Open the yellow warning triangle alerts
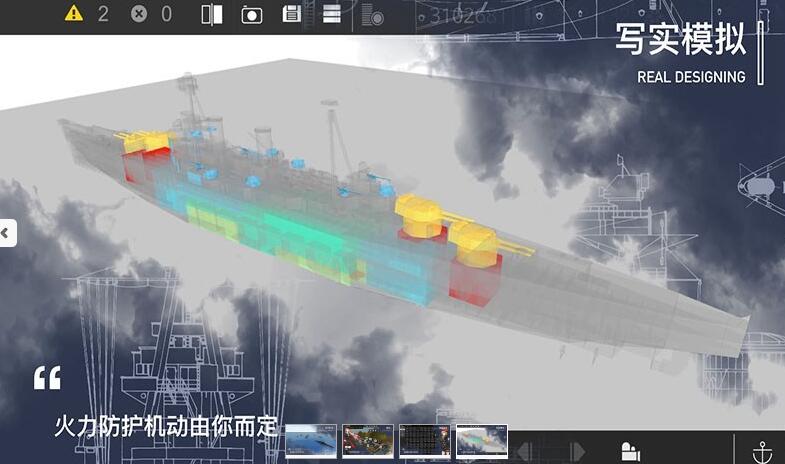This screenshot has width=785, height=464. click(74, 14)
